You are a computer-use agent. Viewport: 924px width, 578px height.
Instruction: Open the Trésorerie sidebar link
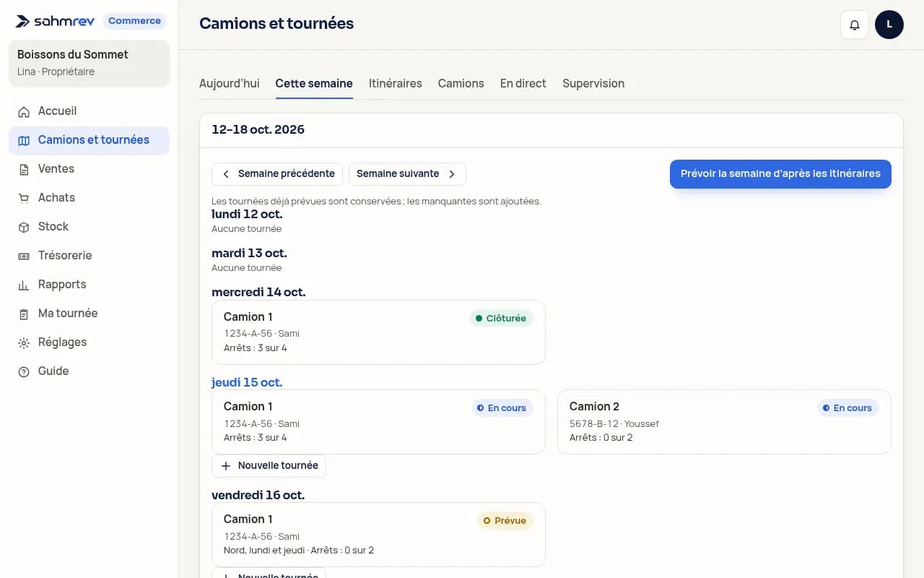pyautogui.click(x=89, y=256)
